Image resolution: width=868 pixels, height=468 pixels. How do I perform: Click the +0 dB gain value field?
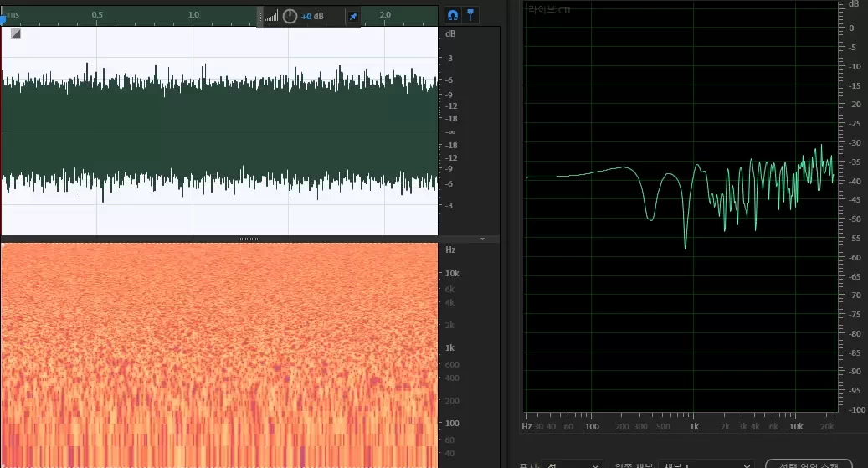312,16
